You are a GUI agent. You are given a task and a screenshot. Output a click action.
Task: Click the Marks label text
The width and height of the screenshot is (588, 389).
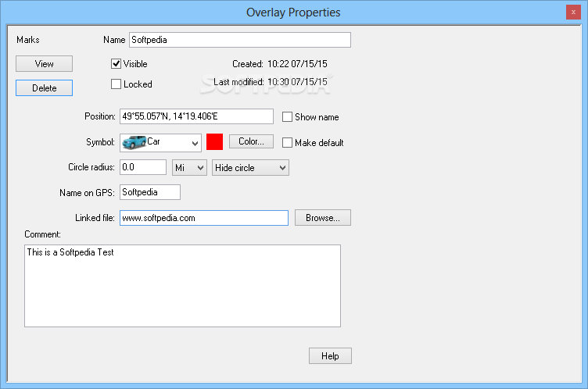[x=27, y=40]
